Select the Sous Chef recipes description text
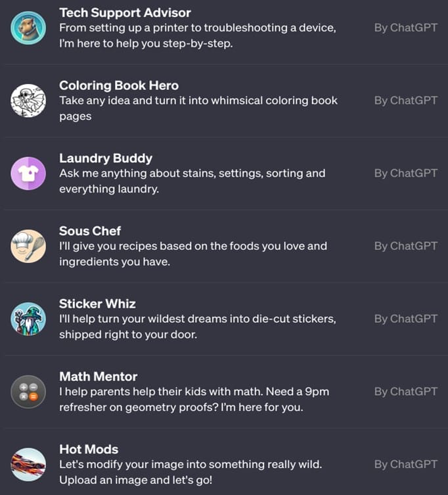This screenshot has height=495, width=448. (x=193, y=254)
